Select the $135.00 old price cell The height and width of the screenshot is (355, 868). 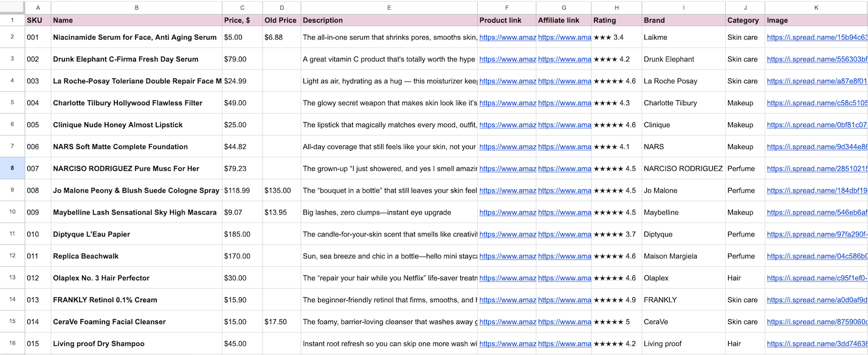coord(281,190)
